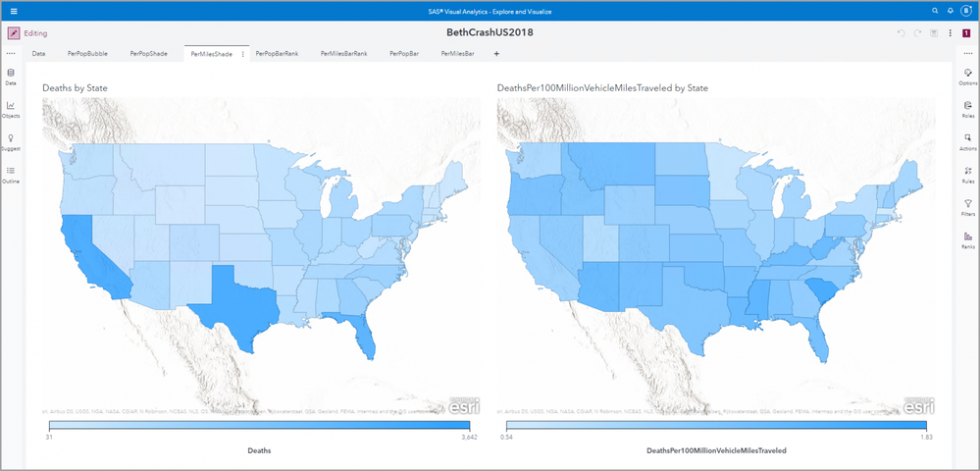The height and width of the screenshot is (471, 980).
Task: Click the esri logo on left map
Action: coord(464,405)
